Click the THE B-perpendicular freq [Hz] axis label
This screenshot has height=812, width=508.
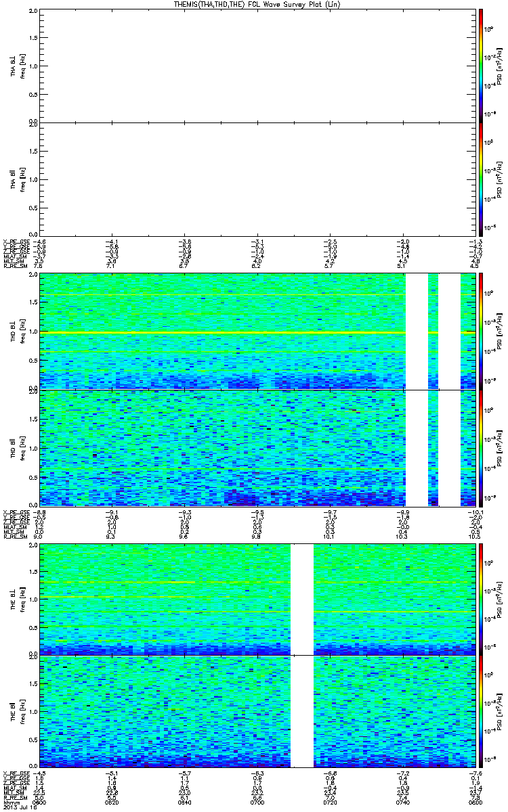(22, 599)
